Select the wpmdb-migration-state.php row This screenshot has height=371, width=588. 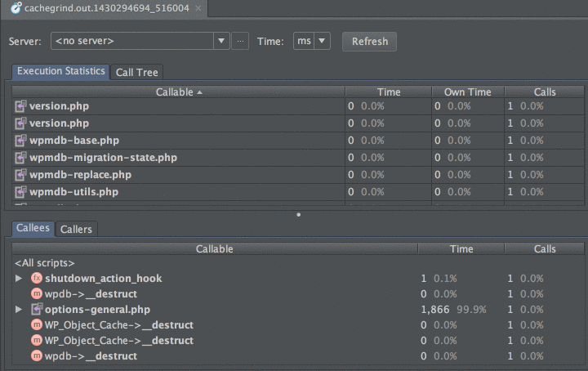[298, 158]
